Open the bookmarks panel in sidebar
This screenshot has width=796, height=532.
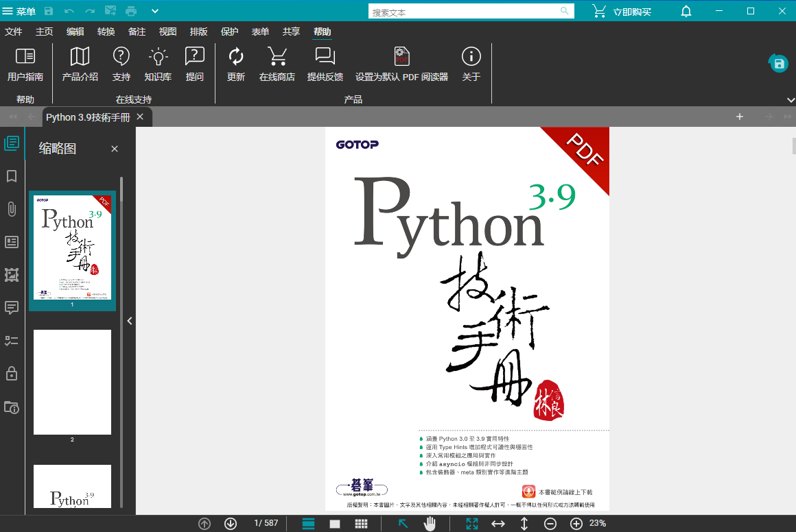(12, 176)
